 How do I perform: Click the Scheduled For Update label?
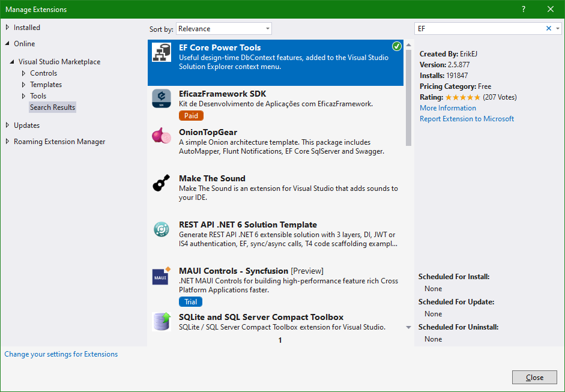(x=456, y=302)
